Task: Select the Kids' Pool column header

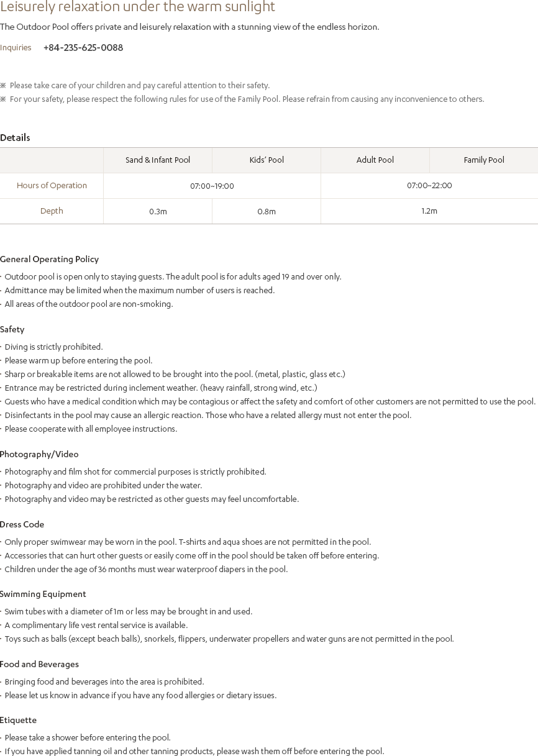Action: 267,160
